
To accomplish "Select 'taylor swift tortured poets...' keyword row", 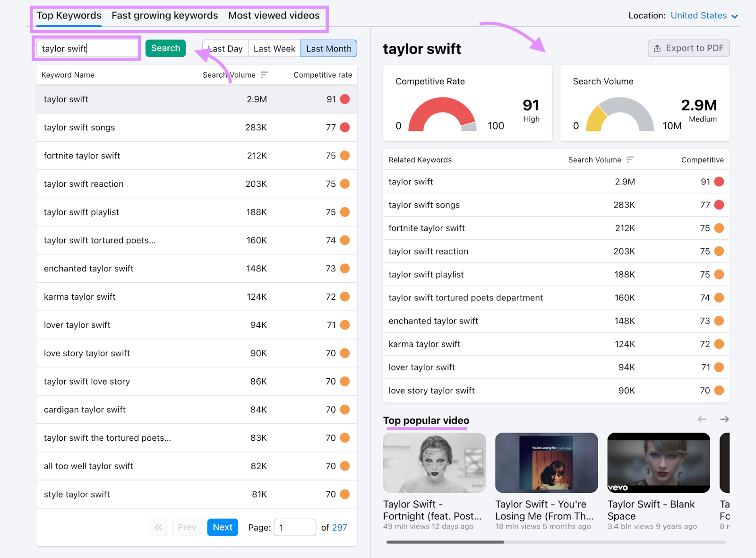I will 197,240.
